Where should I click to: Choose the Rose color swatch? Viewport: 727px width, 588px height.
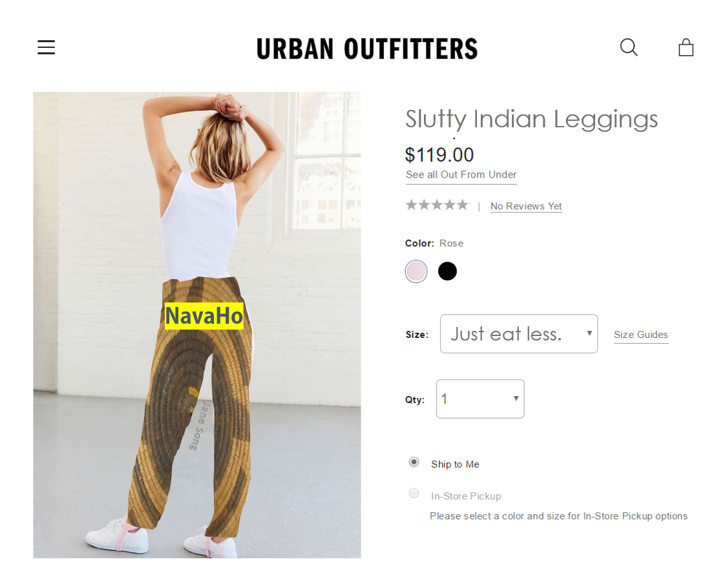tap(416, 271)
